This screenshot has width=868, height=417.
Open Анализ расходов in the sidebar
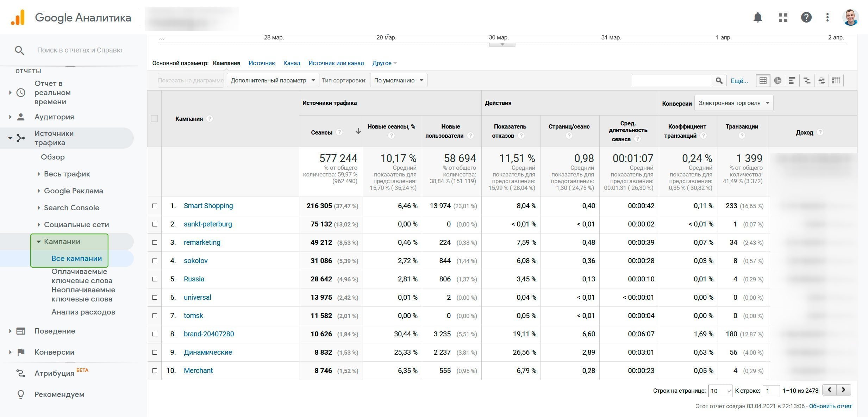(x=83, y=312)
